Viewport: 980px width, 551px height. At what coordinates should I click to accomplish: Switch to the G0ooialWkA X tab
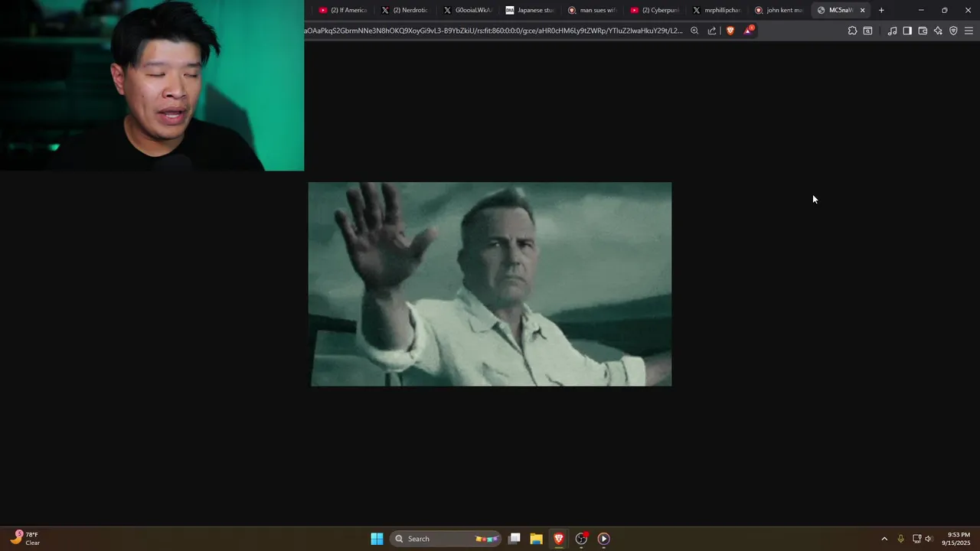(467, 10)
